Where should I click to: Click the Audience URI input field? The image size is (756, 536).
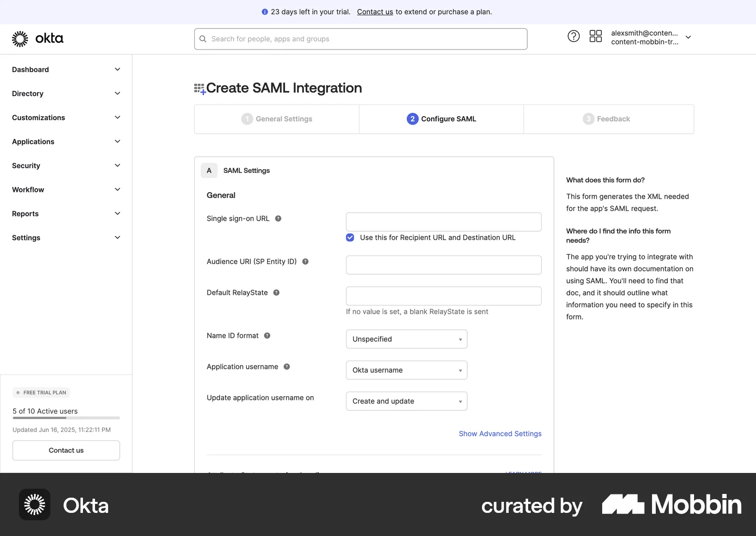444,265
